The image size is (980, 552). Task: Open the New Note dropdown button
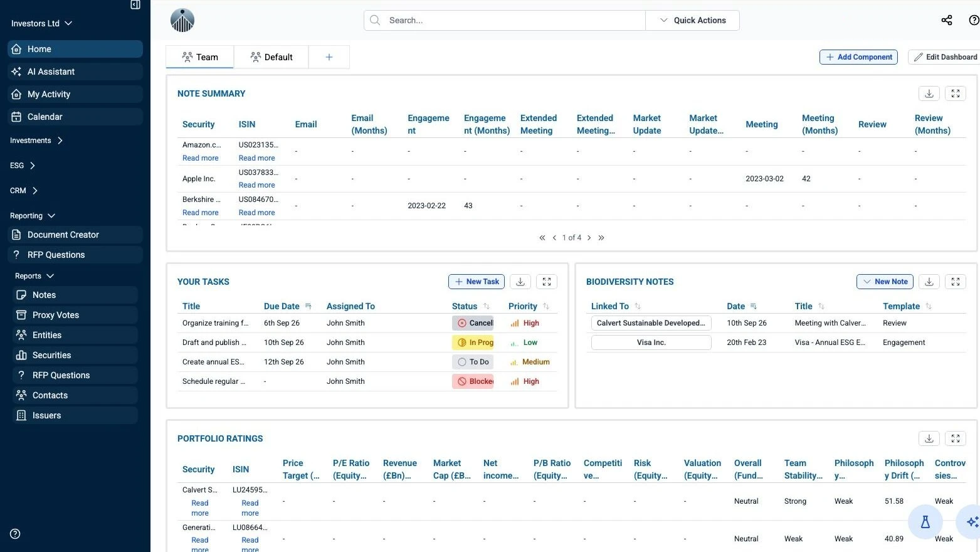(885, 282)
